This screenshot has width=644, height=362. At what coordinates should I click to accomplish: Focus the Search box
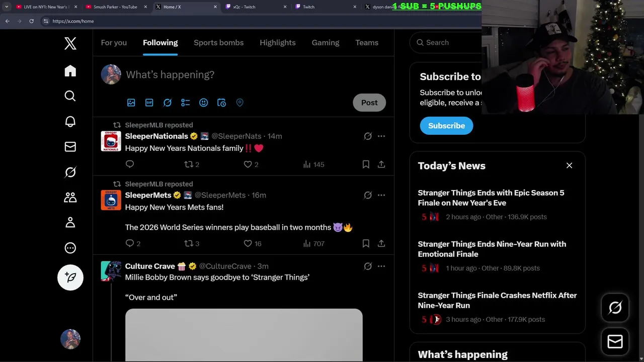(446, 43)
